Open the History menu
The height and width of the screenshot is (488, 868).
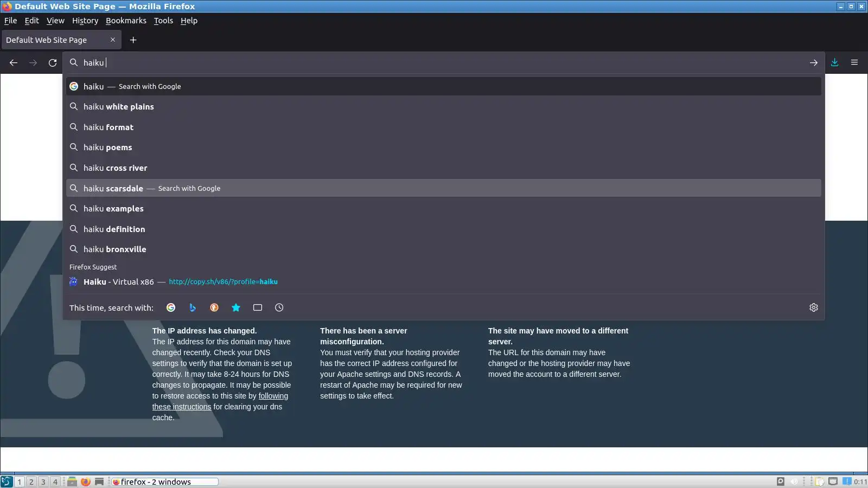click(x=85, y=21)
